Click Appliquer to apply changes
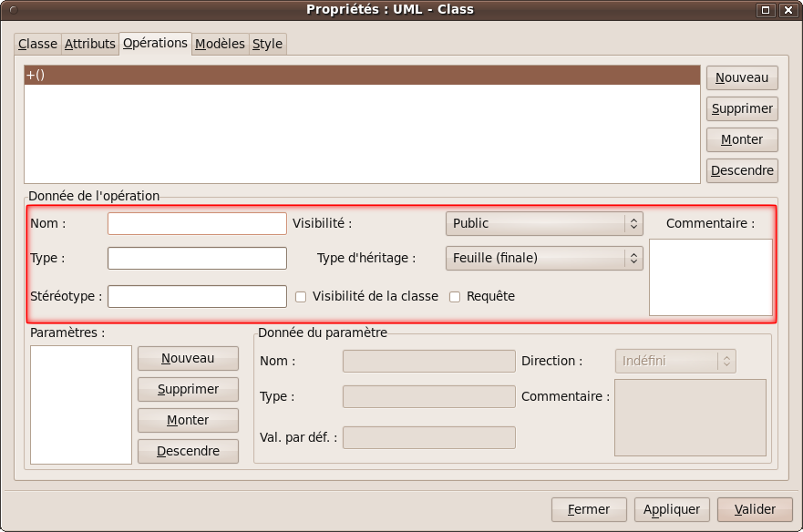 (672, 509)
